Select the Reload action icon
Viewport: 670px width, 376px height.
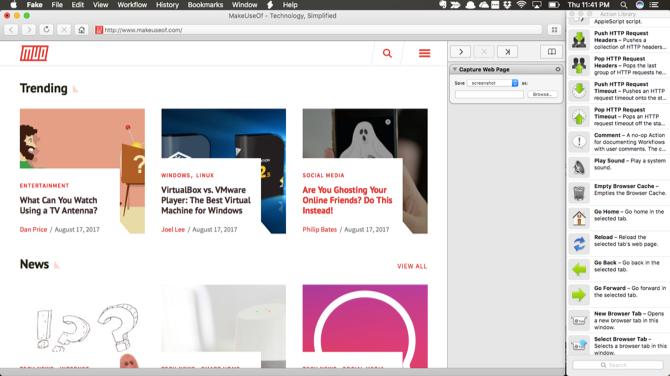(x=579, y=244)
